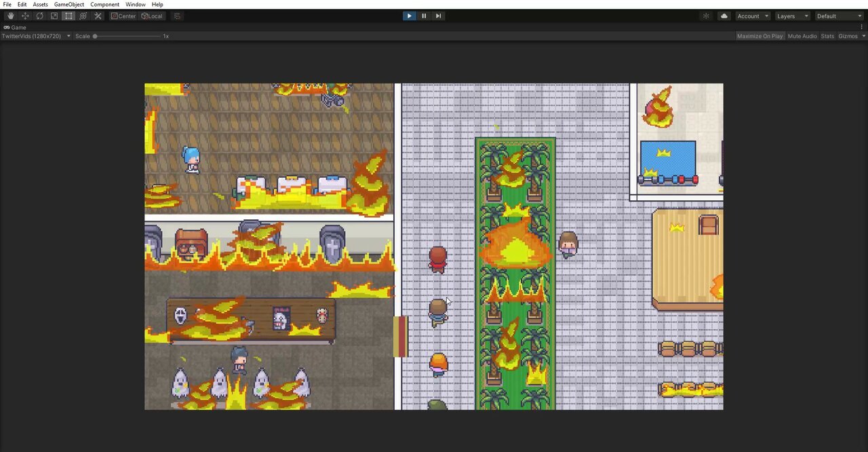Image resolution: width=868 pixels, height=452 pixels.
Task: Click the grid snapping icon
Action: [177, 16]
